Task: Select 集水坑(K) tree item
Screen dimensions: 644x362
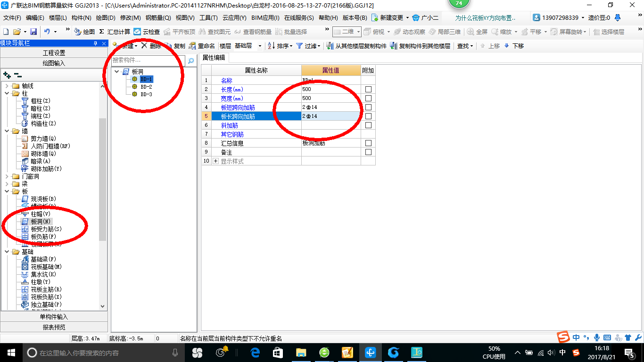Action: (43, 274)
